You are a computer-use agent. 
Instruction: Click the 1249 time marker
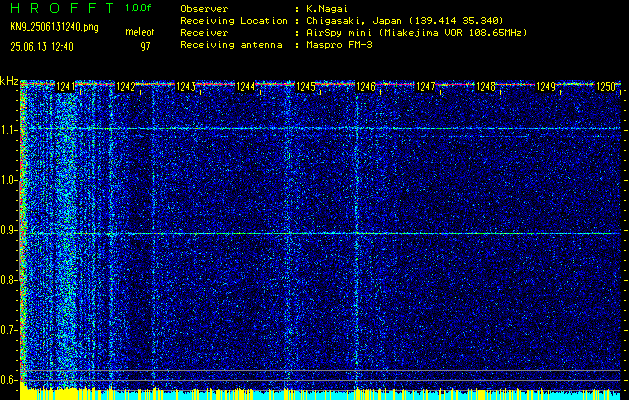tap(546, 87)
